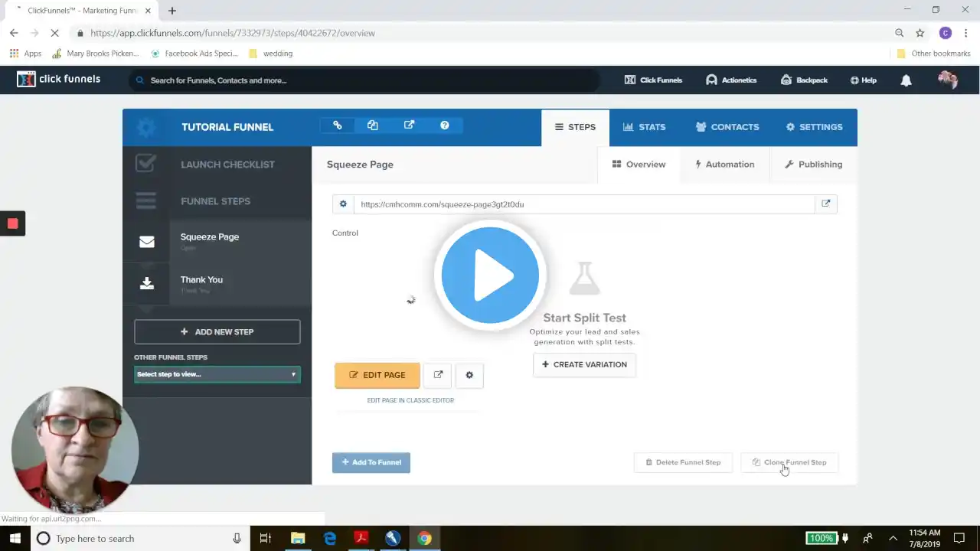Open the funnel settings gear beside Tutorial Funnel
Viewport: 980px width, 551px height.
click(x=145, y=127)
